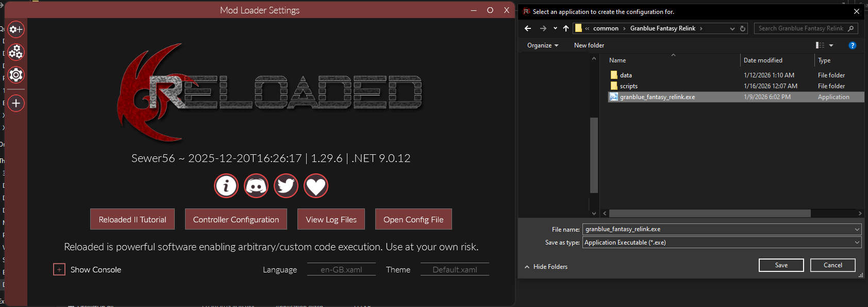The height and width of the screenshot is (307, 868).
Task: Click the Reloaded II Tutorial button
Action: [x=132, y=219]
